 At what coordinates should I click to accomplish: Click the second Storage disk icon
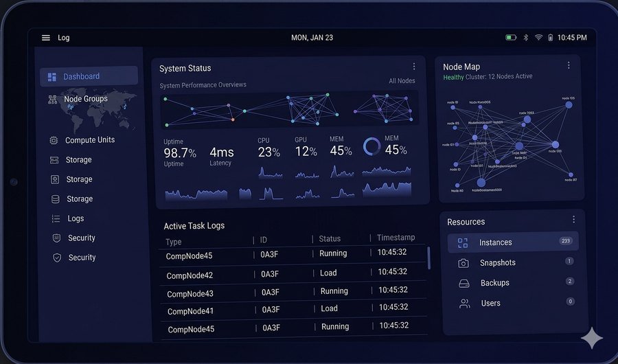[x=55, y=179]
